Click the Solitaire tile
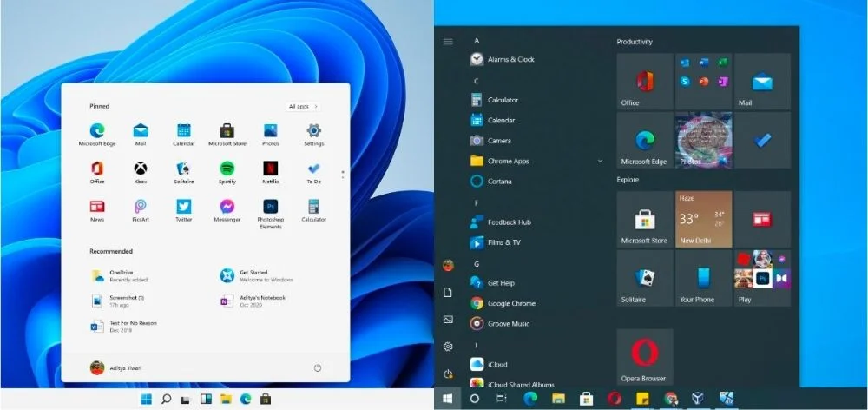Screen dimensions: 868x410 pyautogui.click(x=645, y=278)
